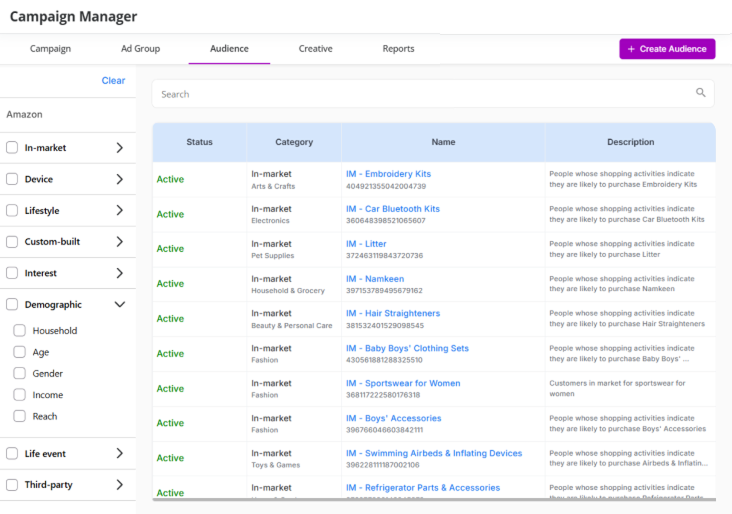Click Active status in Namkeen row
Image resolution: width=732 pixels, height=514 pixels.
(170, 284)
